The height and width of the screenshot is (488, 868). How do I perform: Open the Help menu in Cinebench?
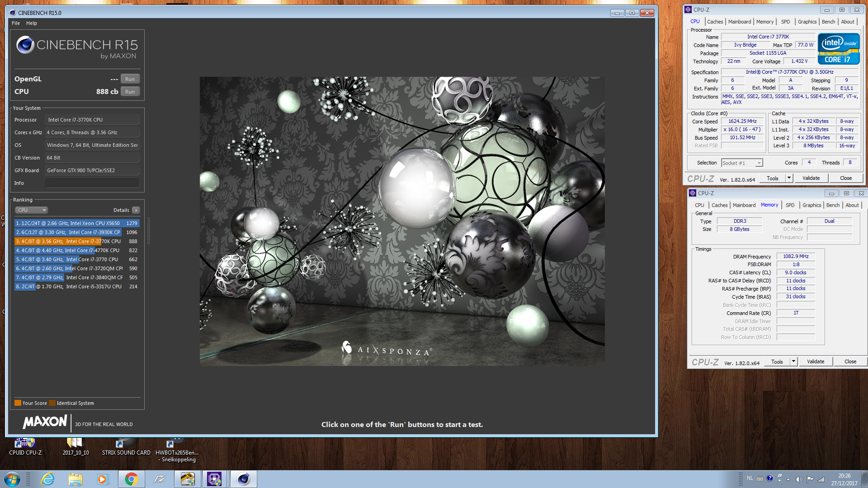32,23
